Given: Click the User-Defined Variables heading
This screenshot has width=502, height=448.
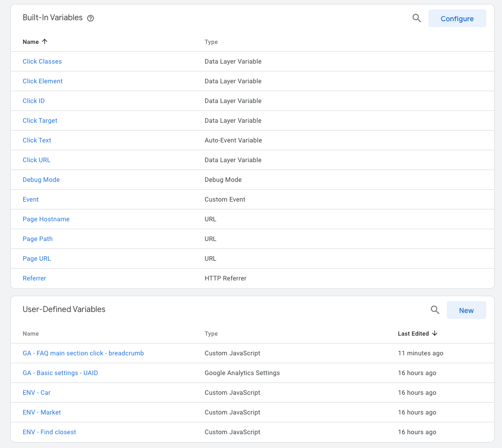Looking at the screenshot, I should (x=64, y=309).
